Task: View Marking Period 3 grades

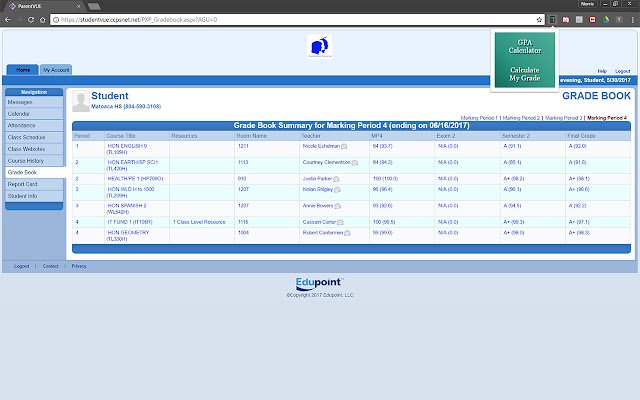Action: (x=564, y=118)
